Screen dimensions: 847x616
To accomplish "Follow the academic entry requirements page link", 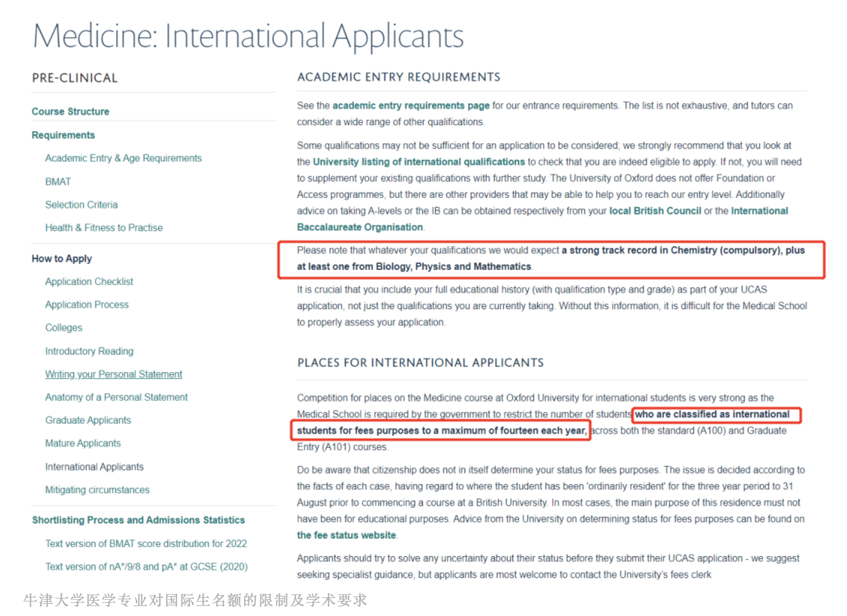I will click(x=411, y=106).
